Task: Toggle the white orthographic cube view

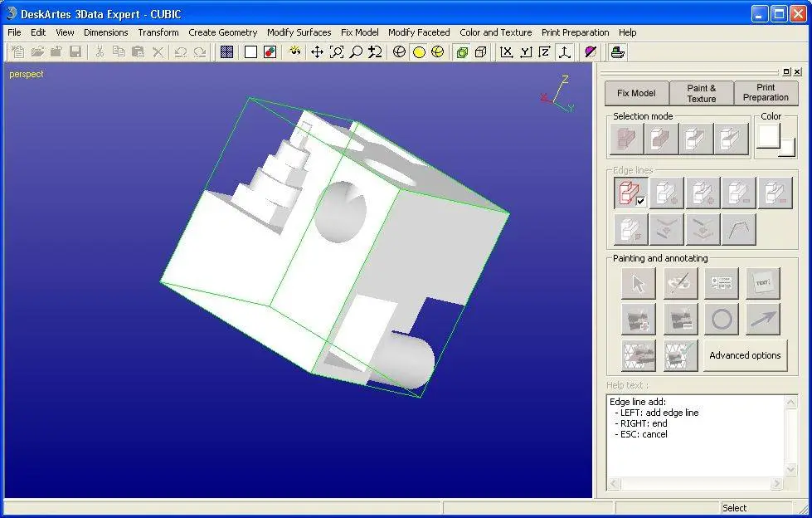Action: click(481, 51)
